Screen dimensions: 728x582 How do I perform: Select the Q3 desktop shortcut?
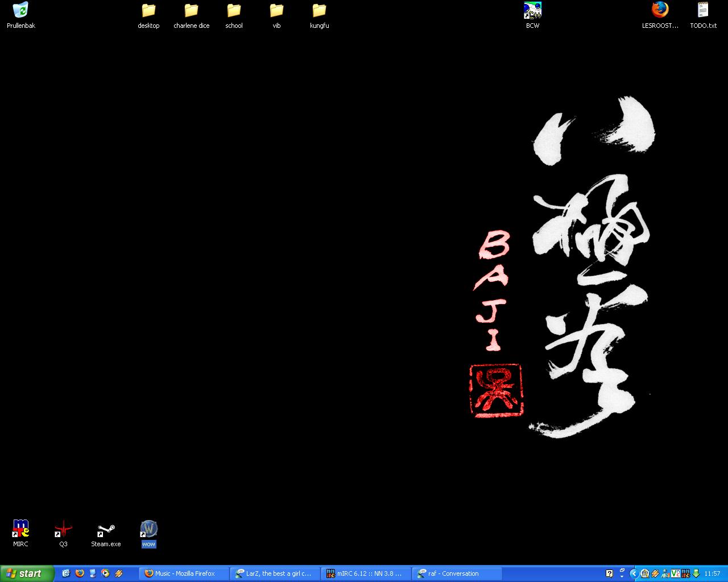[x=63, y=529]
